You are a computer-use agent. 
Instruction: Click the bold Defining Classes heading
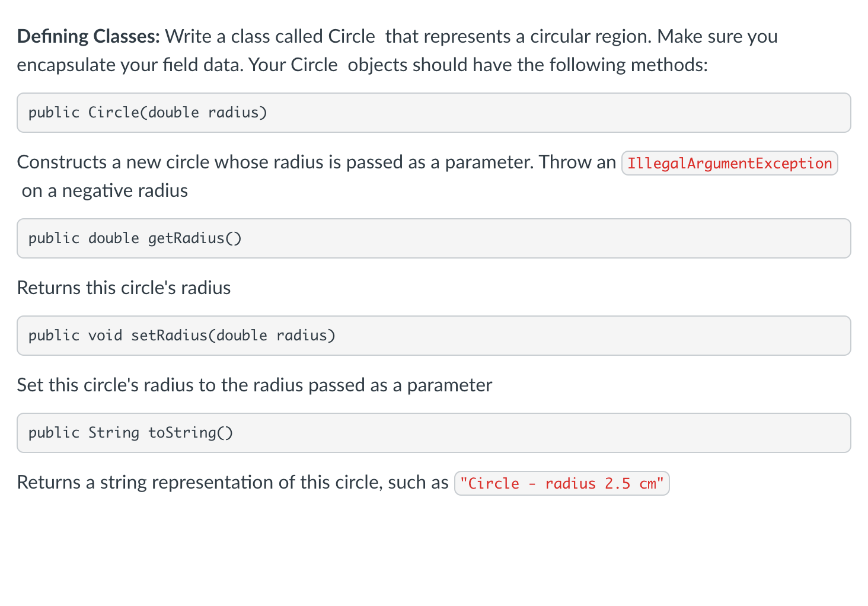pyautogui.click(x=88, y=36)
